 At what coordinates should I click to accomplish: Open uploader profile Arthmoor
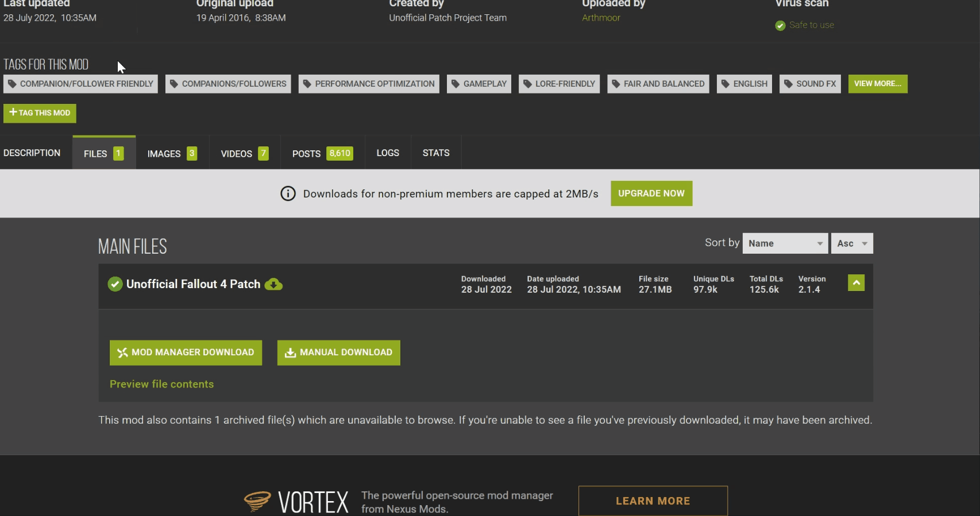click(601, 18)
